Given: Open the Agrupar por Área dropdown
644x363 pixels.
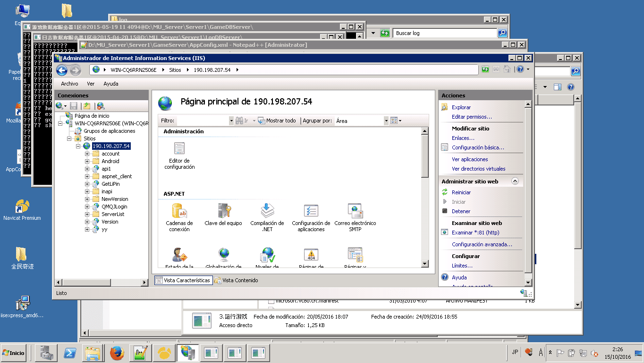Looking at the screenshot, I should pyautogui.click(x=386, y=121).
